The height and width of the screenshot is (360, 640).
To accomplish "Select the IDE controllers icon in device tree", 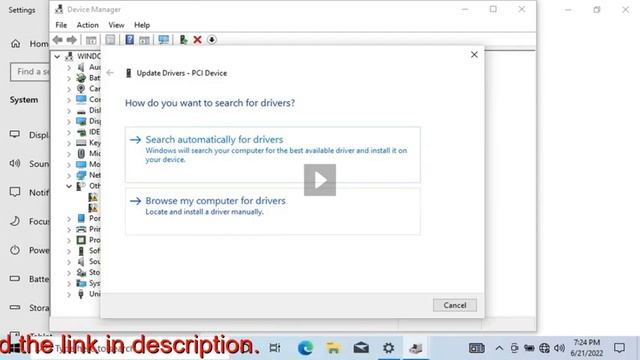I will point(81,132).
